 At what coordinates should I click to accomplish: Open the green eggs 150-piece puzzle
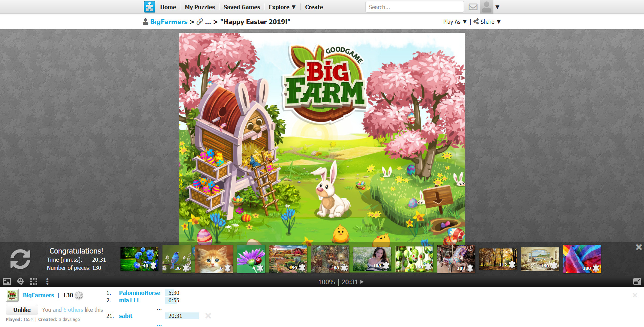pyautogui.click(x=414, y=259)
